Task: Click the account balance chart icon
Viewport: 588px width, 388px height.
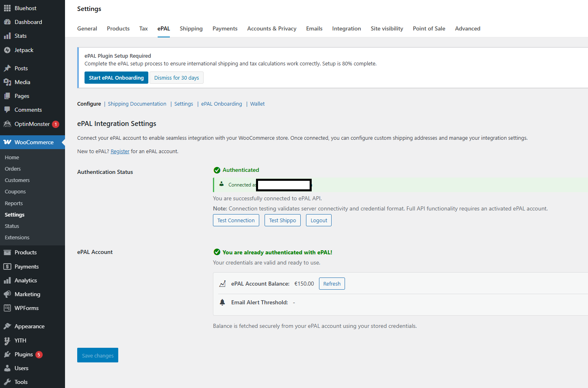Action: (222, 284)
